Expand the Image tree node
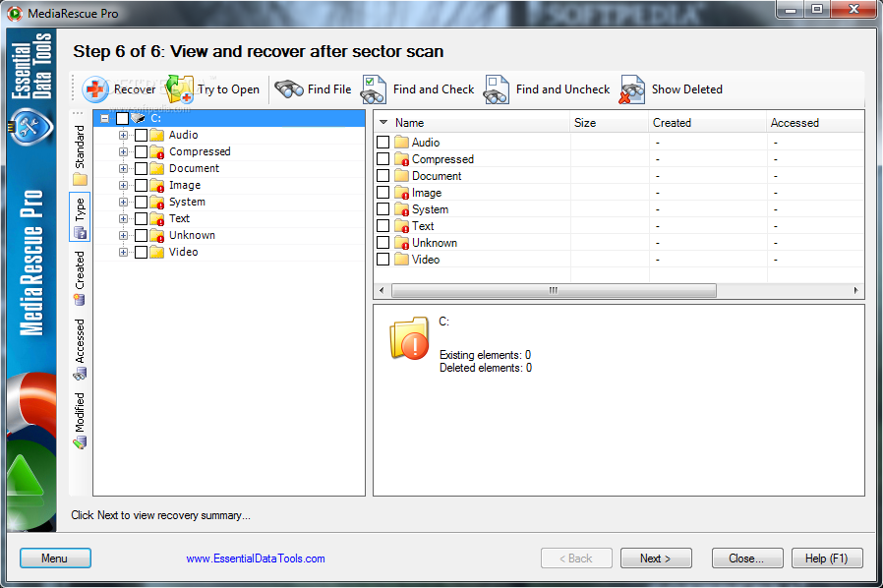 click(x=123, y=185)
